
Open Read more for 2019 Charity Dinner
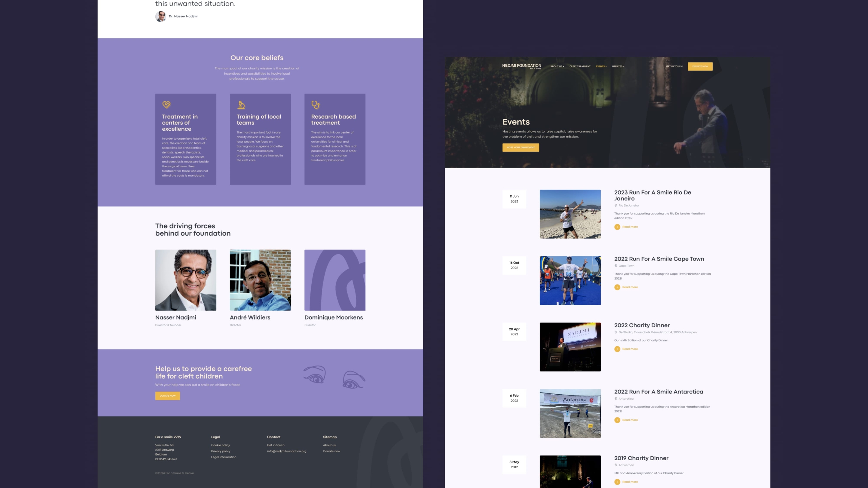pyautogui.click(x=630, y=482)
